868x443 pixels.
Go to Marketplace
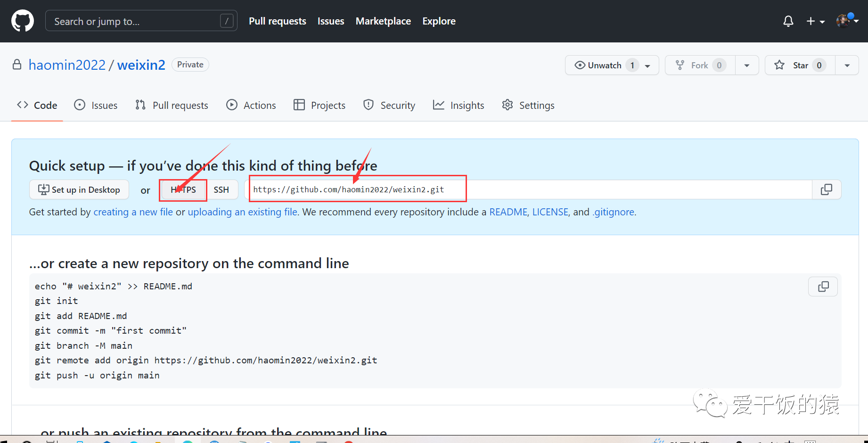pos(383,21)
